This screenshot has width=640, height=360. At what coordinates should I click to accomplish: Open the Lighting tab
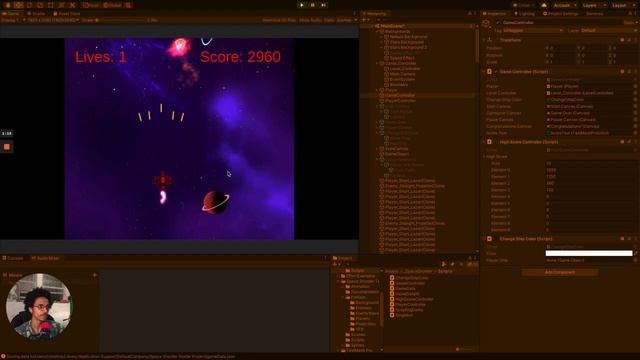point(524,13)
